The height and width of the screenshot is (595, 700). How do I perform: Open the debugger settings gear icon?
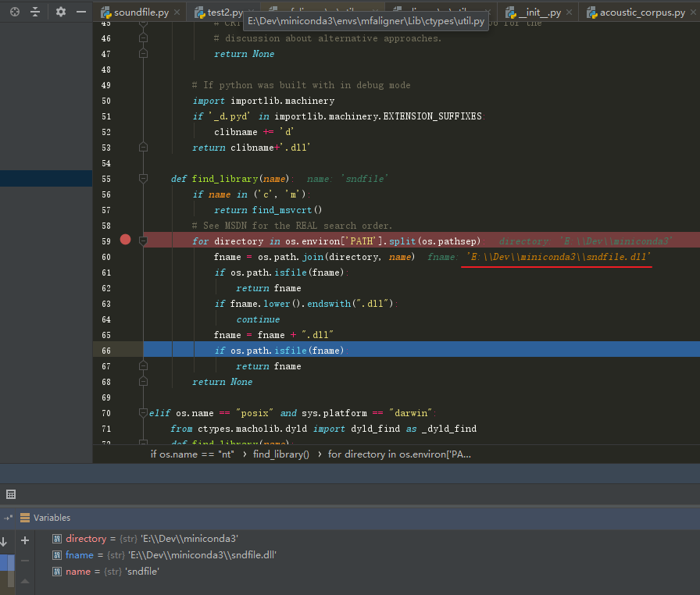tap(60, 11)
